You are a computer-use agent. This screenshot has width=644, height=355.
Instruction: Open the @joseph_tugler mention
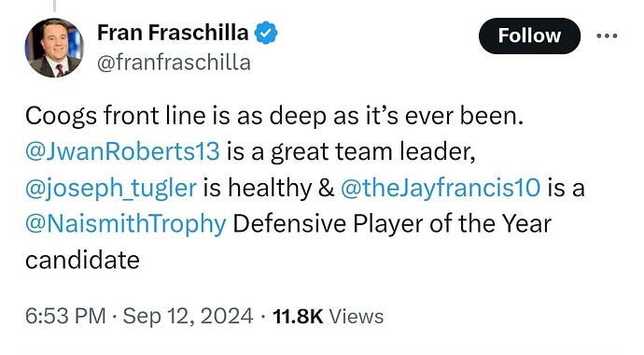(x=111, y=188)
